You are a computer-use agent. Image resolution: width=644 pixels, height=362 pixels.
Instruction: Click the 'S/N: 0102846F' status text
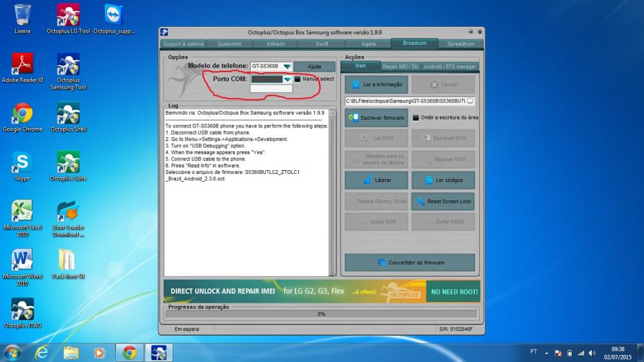coord(456,330)
